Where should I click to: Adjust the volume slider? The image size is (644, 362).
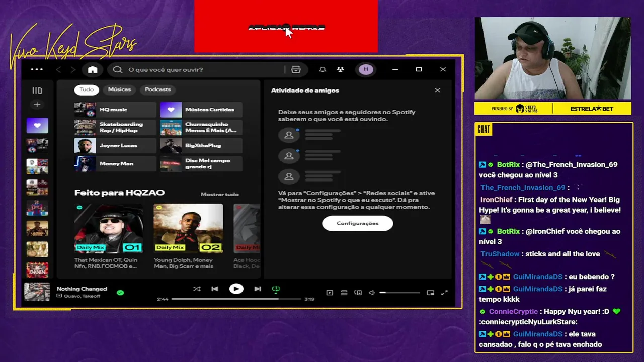[399, 293]
